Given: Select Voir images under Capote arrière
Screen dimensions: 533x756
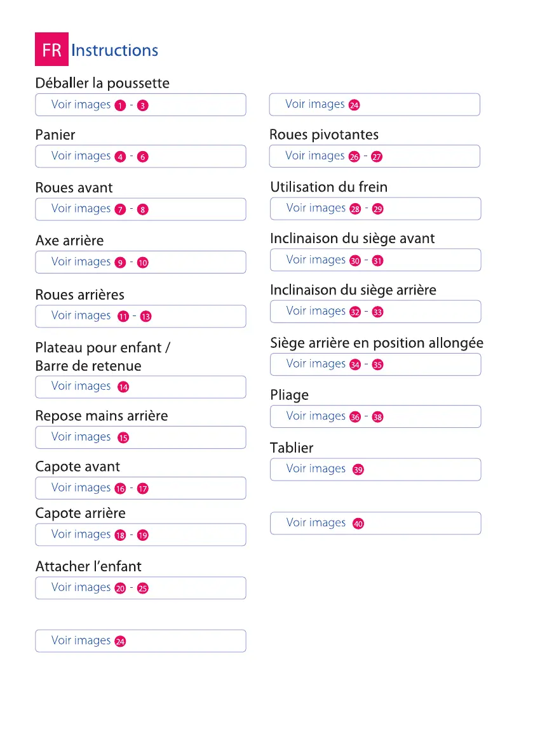Looking at the screenshot, I should [81, 534].
